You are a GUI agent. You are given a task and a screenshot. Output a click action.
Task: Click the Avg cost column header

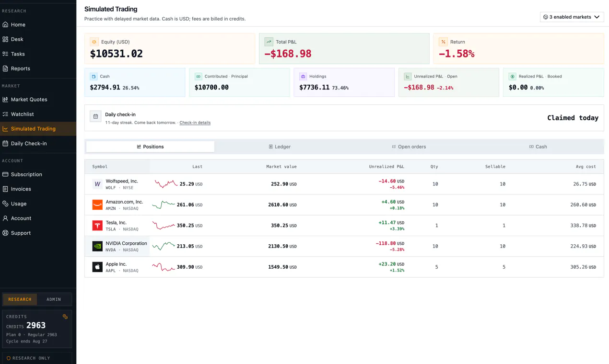(586, 167)
